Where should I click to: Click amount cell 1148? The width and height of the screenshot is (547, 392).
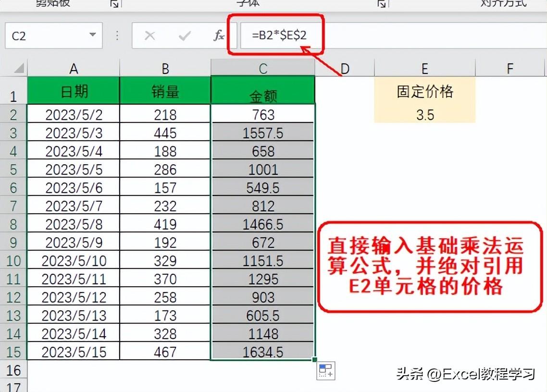click(263, 333)
